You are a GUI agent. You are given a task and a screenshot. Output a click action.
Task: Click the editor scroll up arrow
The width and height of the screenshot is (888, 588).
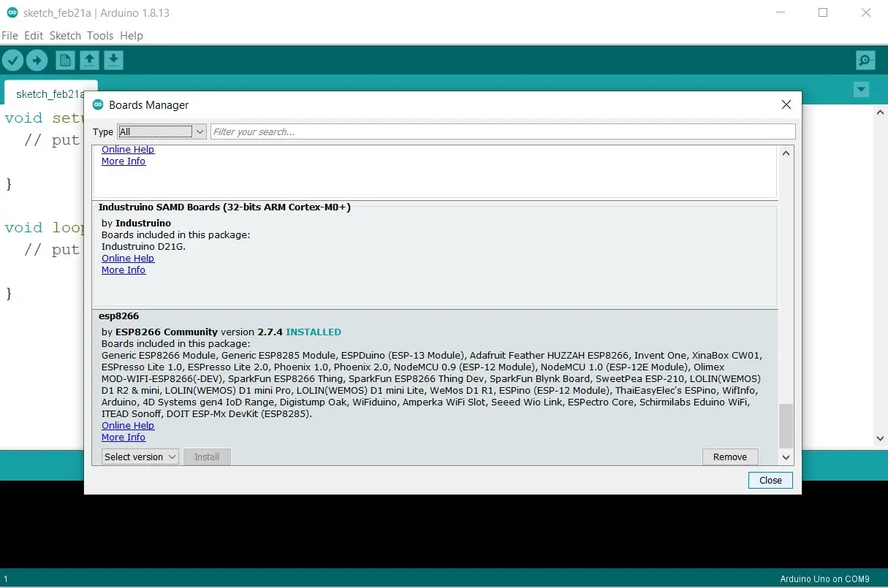[x=881, y=112]
